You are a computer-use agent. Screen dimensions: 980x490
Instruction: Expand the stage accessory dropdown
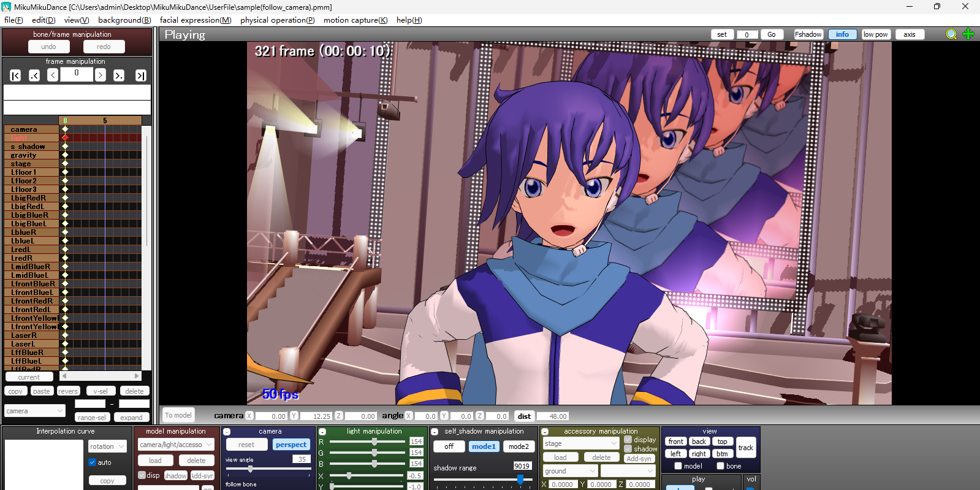580,443
